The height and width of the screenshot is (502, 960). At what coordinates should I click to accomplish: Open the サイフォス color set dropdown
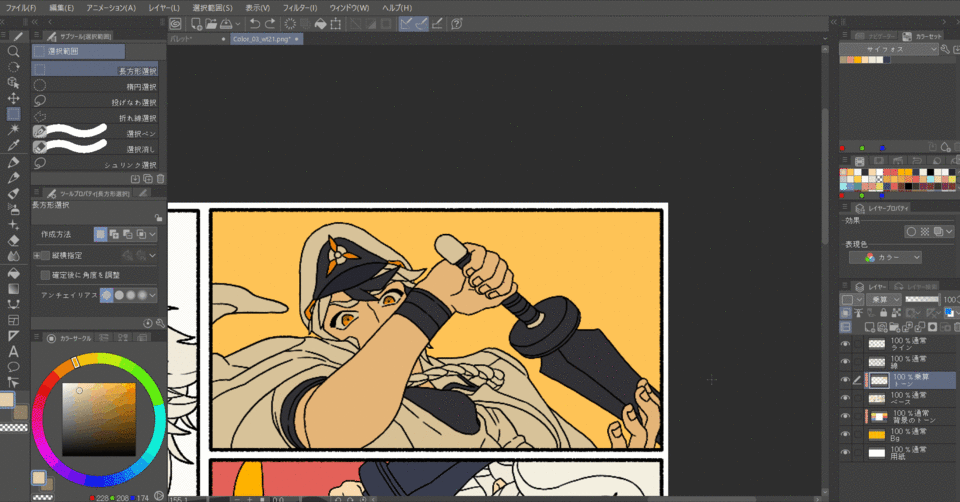click(889, 49)
